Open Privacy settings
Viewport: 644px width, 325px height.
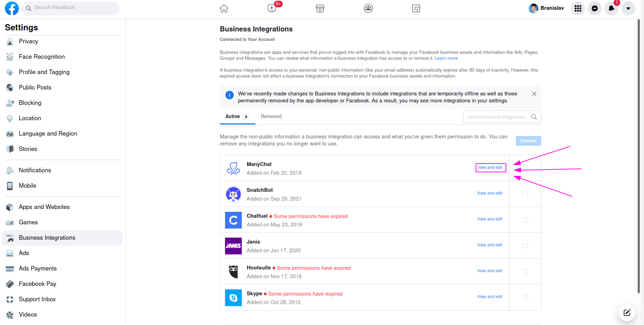pyautogui.click(x=62, y=41)
